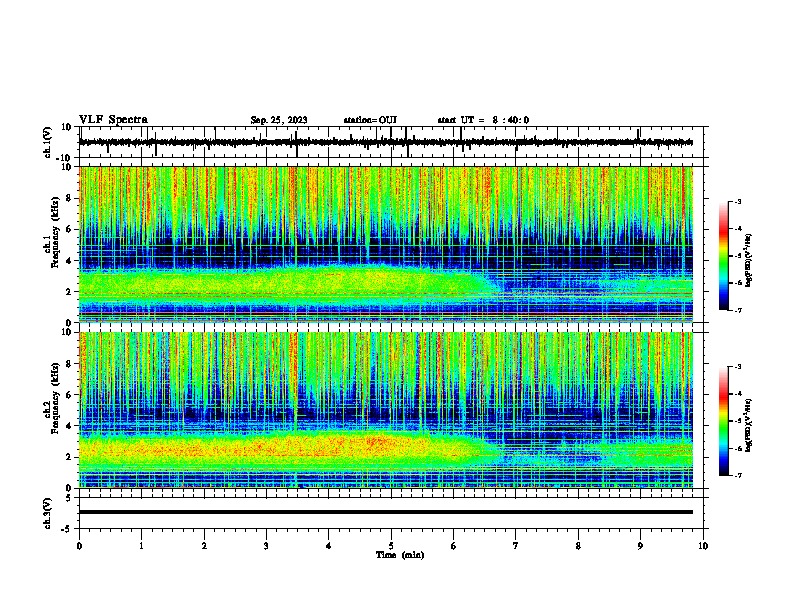Click time axis tick label "7"
Screen dimensions: 792x612
[x=516, y=546]
